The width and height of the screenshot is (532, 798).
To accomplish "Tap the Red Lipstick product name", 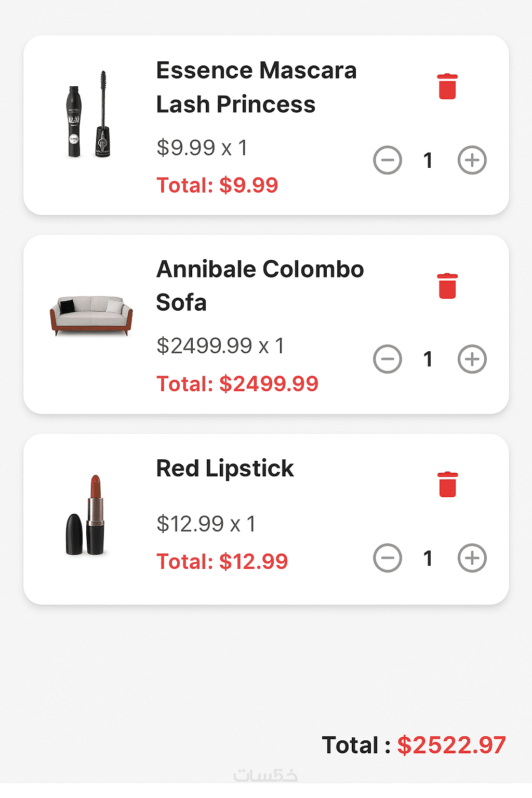I will (225, 469).
